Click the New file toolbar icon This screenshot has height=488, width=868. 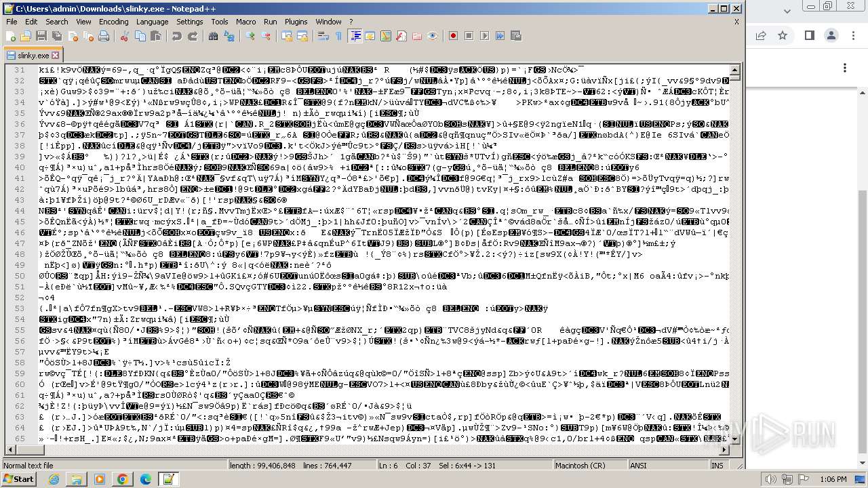(x=12, y=36)
